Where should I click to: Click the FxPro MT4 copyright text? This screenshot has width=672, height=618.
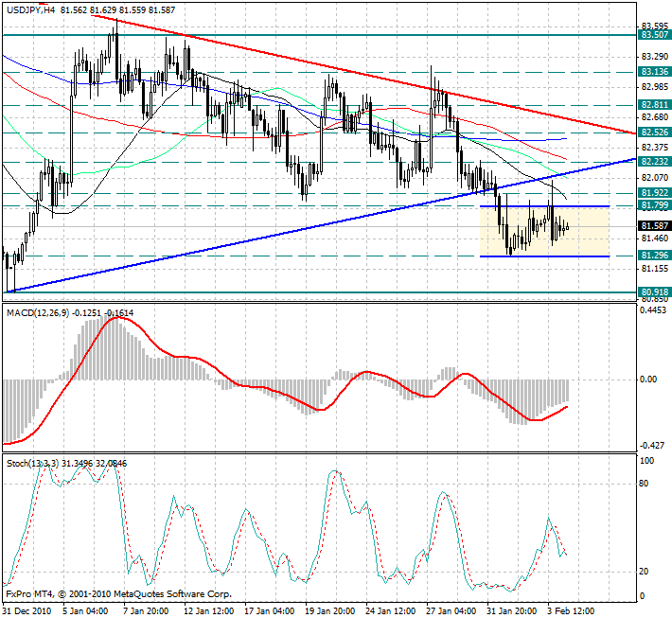118,594
